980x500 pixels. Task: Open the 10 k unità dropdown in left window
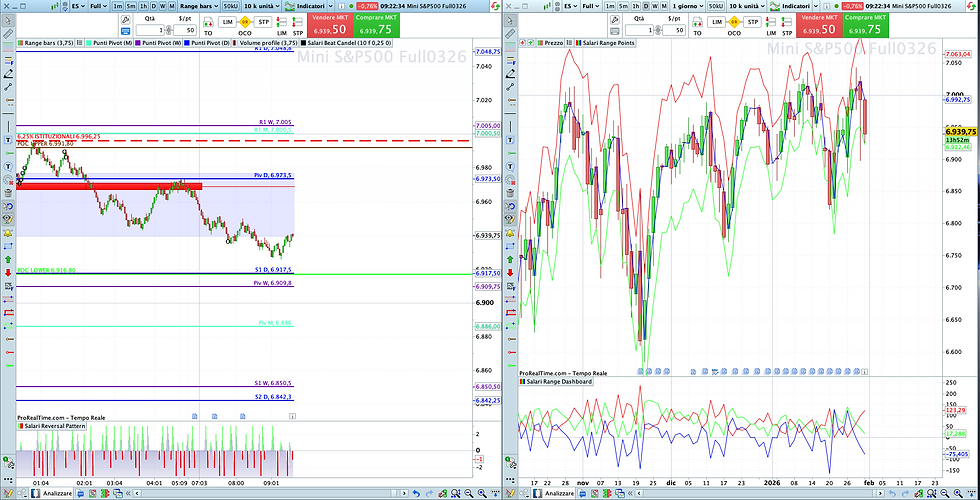(262, 6)
